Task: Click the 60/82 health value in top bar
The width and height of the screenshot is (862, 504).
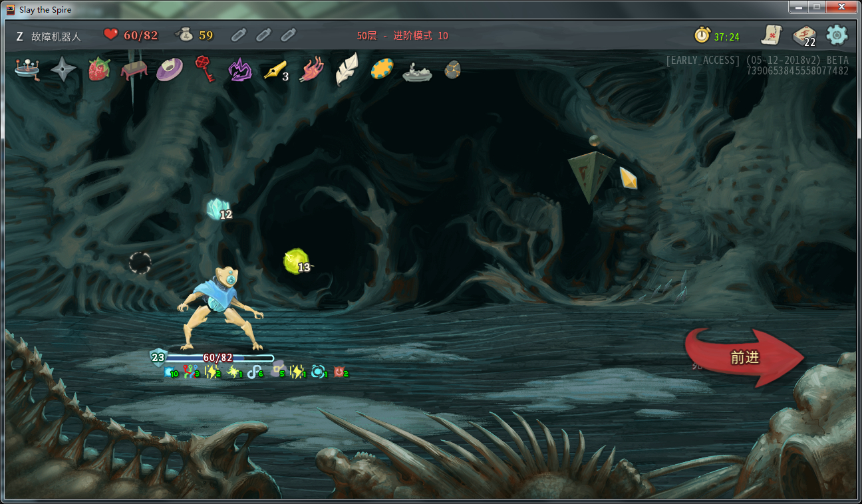Action: click(x=141, y=35)
